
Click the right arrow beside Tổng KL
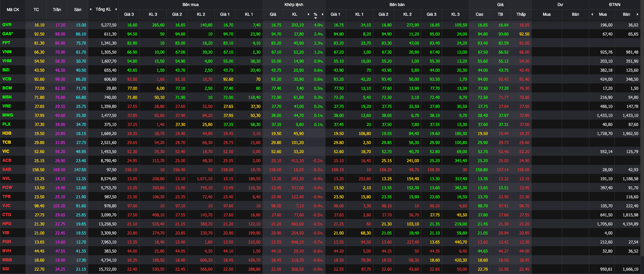pos(116,9)
